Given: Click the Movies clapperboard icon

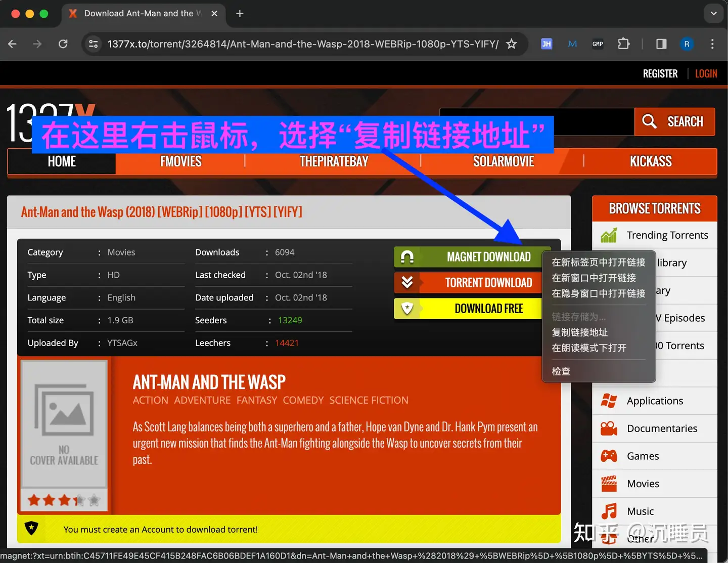Looking at the screenshot, I should click(609, 484).
